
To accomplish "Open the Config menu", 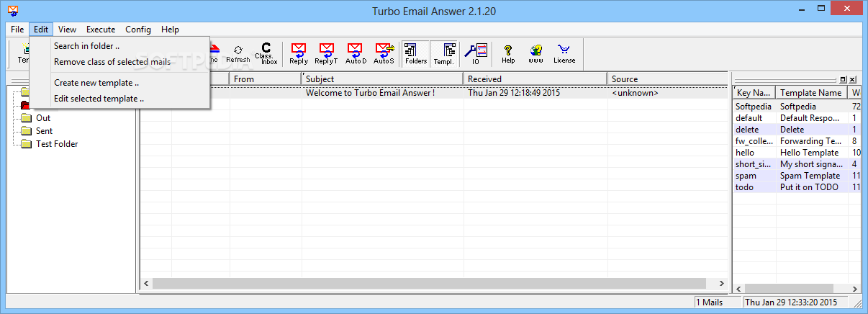I will click(x=138, y=30).
